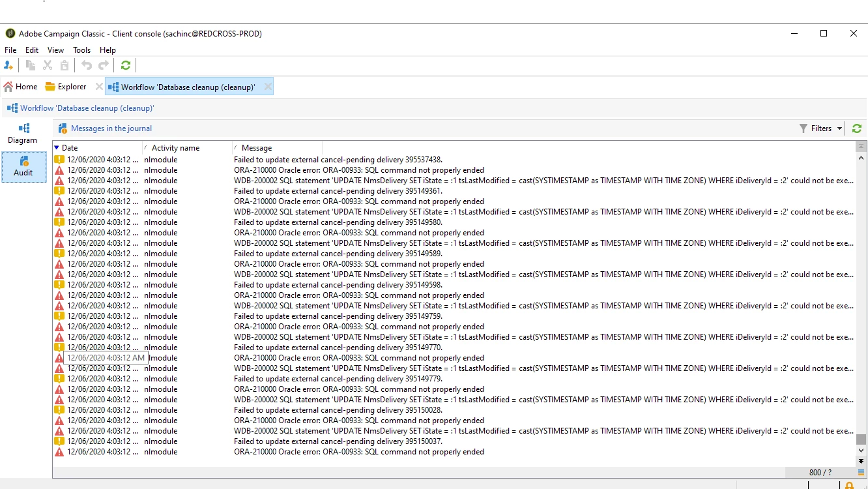Click yellow warning icon on 395149589 row
Viewport: 868px width, 489px height.
pyautogui.click(x=59, y=254)
